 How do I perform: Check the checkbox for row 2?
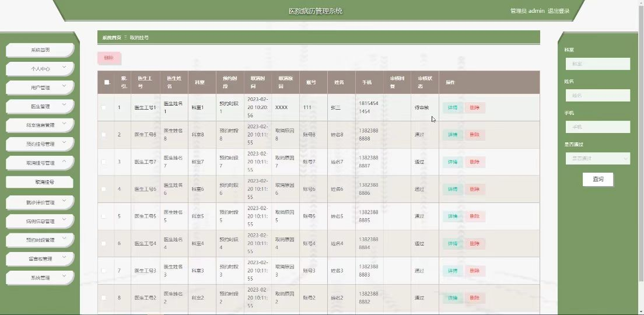pyautogui.click(x=103, y=135)
